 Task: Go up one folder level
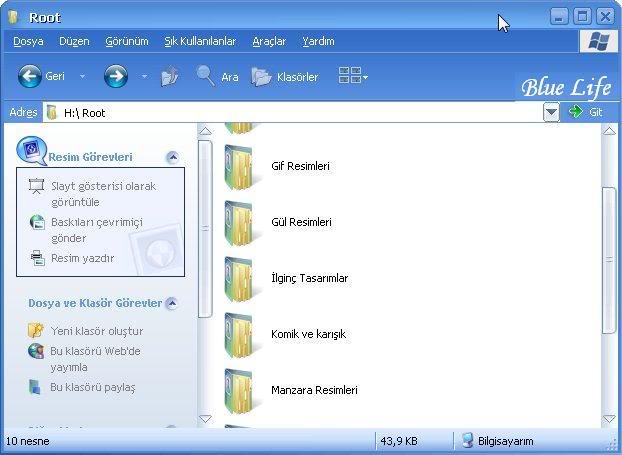pyautogui.click(x=170, y=77)
